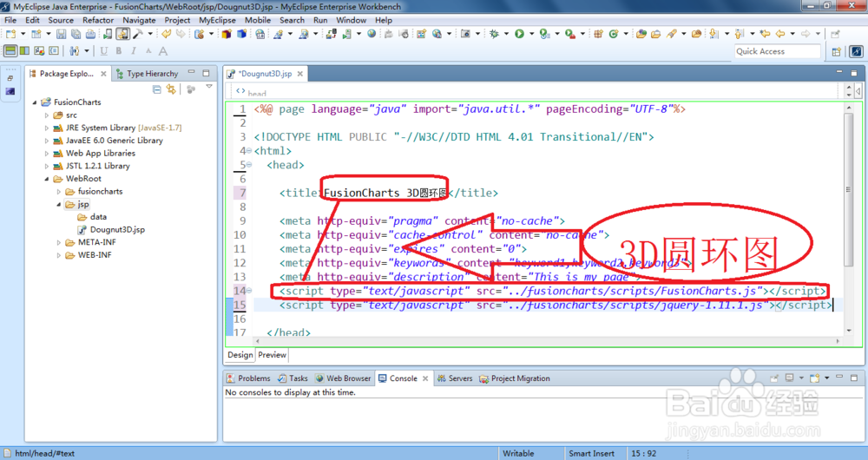The width and height of the screenshot is (868, 460).
Task: Open the MyEclipse menu
Action: [218, 20]
